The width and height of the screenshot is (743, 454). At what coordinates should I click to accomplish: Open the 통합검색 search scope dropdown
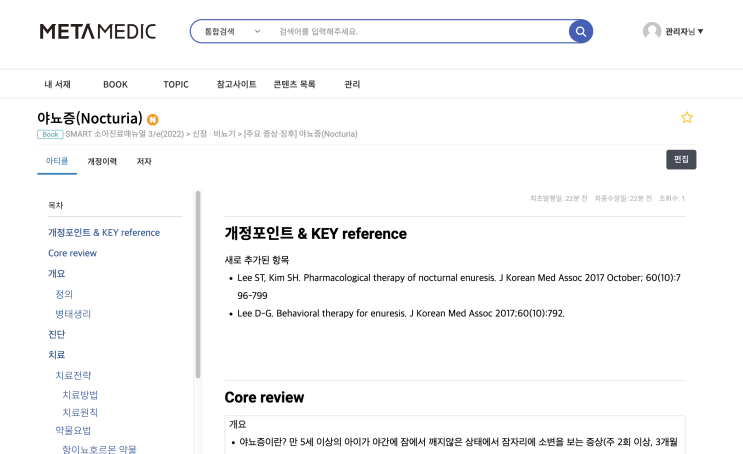pyautogui.click(x=232, y=31)
